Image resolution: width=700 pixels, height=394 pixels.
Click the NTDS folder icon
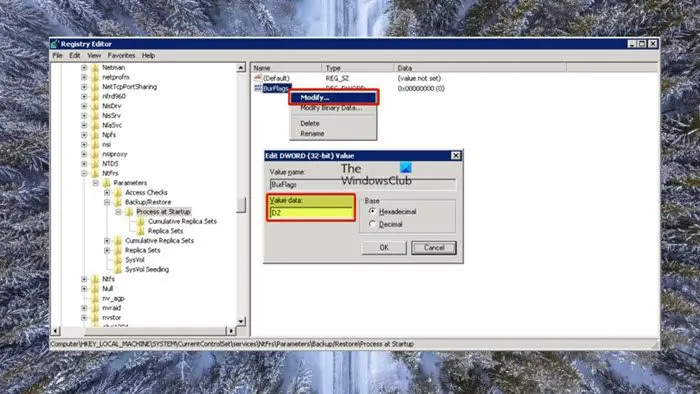point(95,164)
